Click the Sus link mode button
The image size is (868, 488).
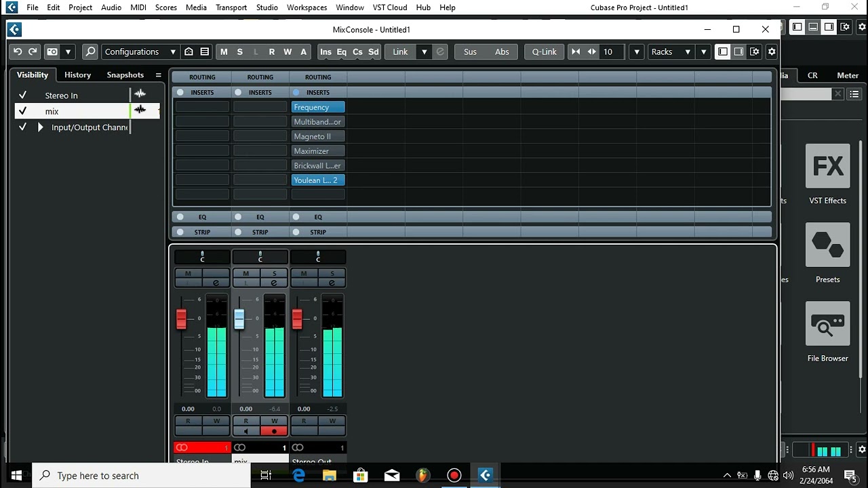pos(470,52)
